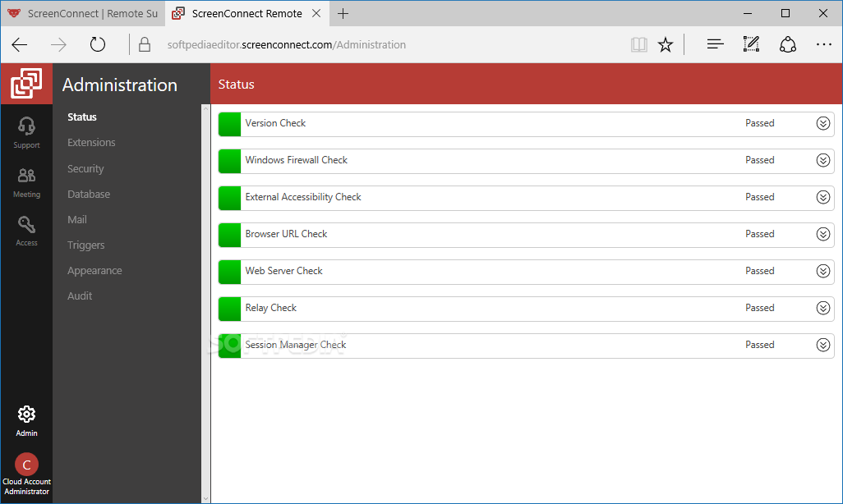Expand the Windows Firewall Check details
Screen dimensions: 843x504
822,160
